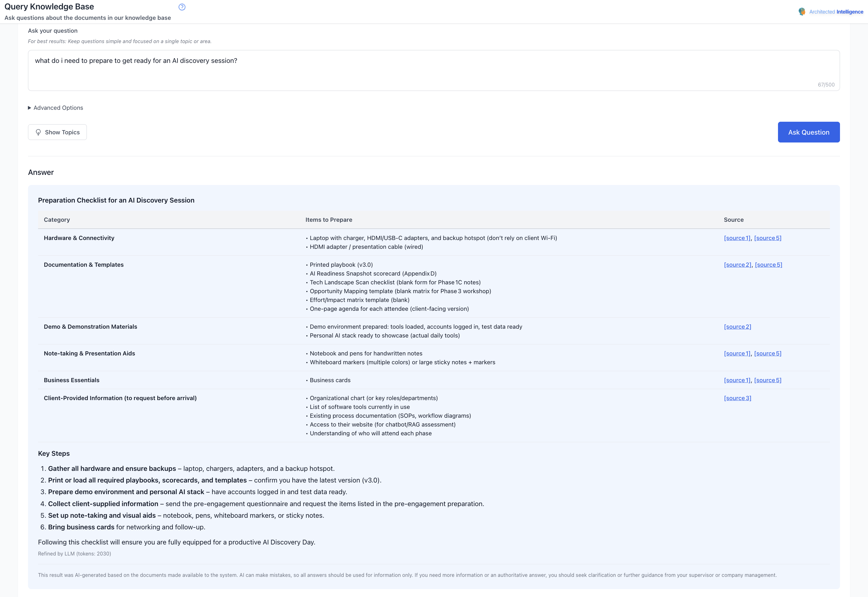Image resolution: width=868 pixels, height=597 pixels.
Task: Click the Show Topics button
Action: [57, 132]
